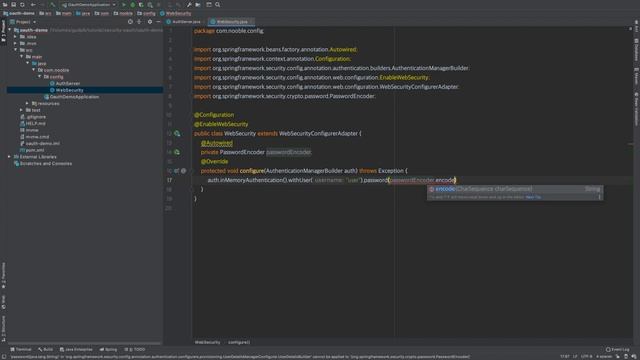Collapse the com.nooble package arrow
The height and width of the screenshot is (360, 640).
pyautogui.click(x=34, y=70)
